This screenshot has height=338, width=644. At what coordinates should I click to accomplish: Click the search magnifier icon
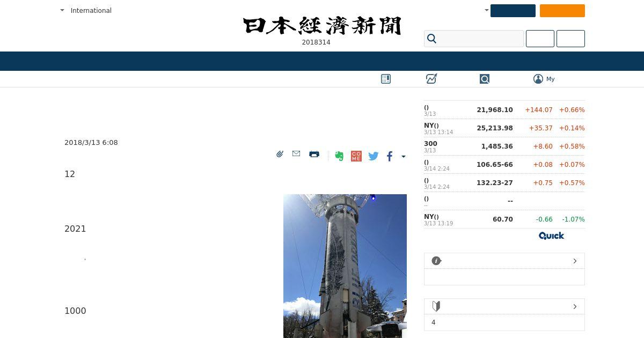[432, 39]
